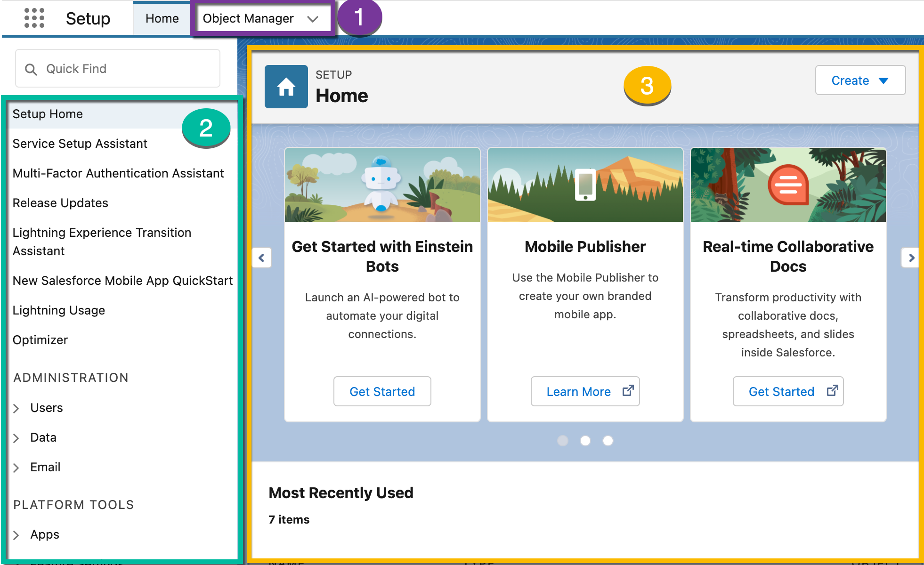Click the Object Manager tab icon
The image size is (924, 565).
(x=261, y=18)
